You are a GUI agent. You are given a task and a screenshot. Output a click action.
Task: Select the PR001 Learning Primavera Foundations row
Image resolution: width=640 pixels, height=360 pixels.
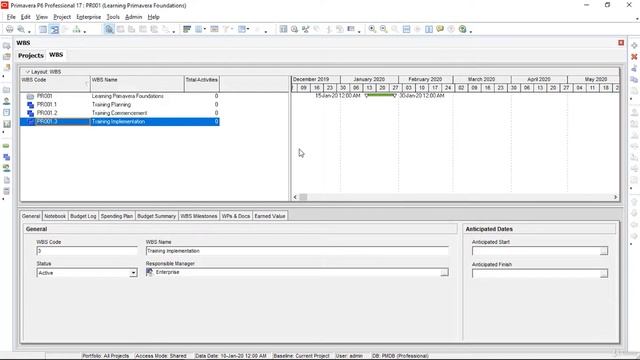click(x=120, y=96)
